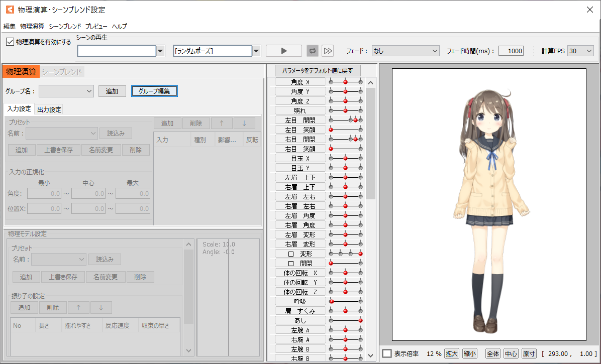Toggle the loop playback icon
Screen dimensions: 601x364
click(x=313, y=51)
